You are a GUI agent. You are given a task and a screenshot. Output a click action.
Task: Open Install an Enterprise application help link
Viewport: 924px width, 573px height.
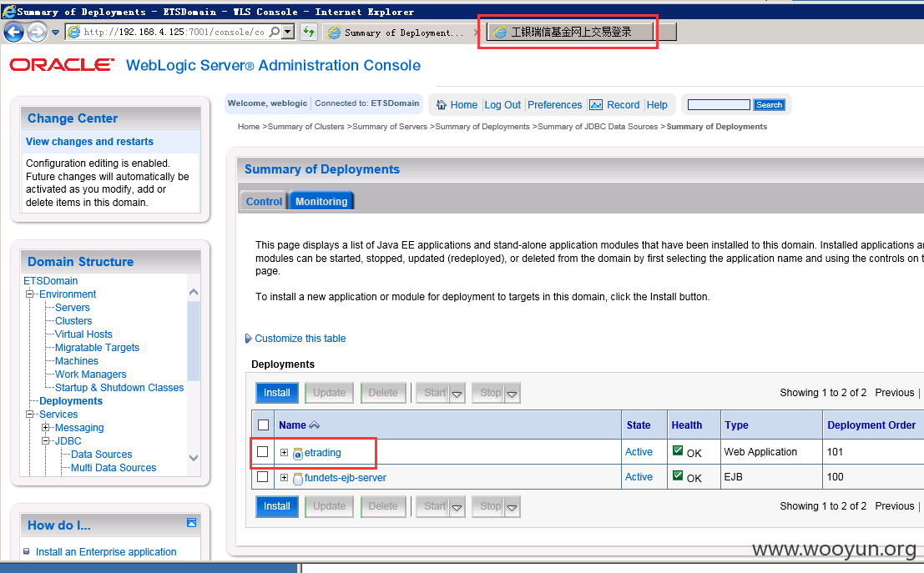coord(106,552)
